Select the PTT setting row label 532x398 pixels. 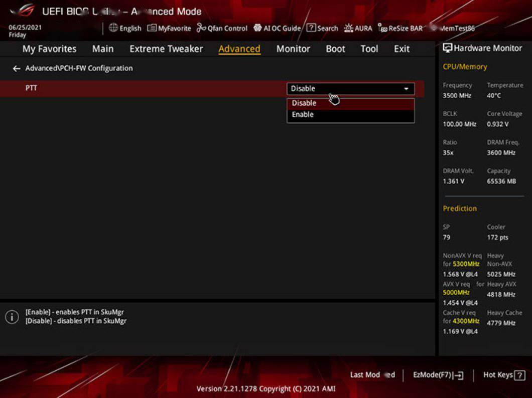tap(31, 88)
